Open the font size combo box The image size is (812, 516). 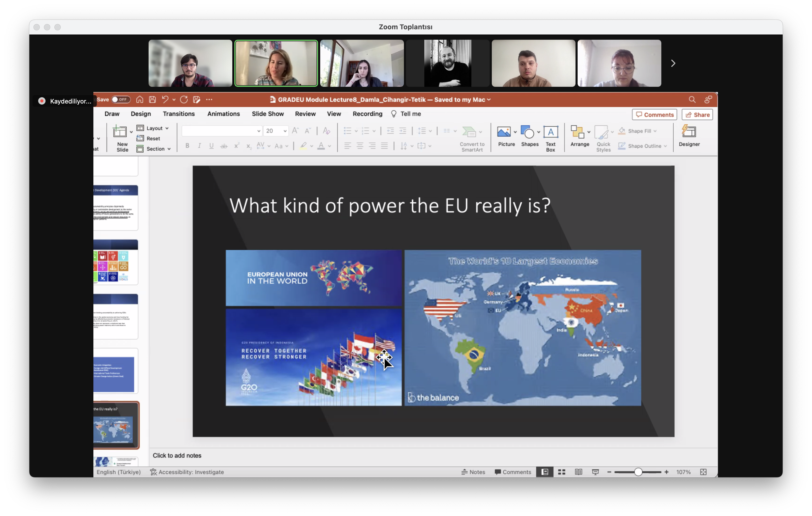(275, 131)
